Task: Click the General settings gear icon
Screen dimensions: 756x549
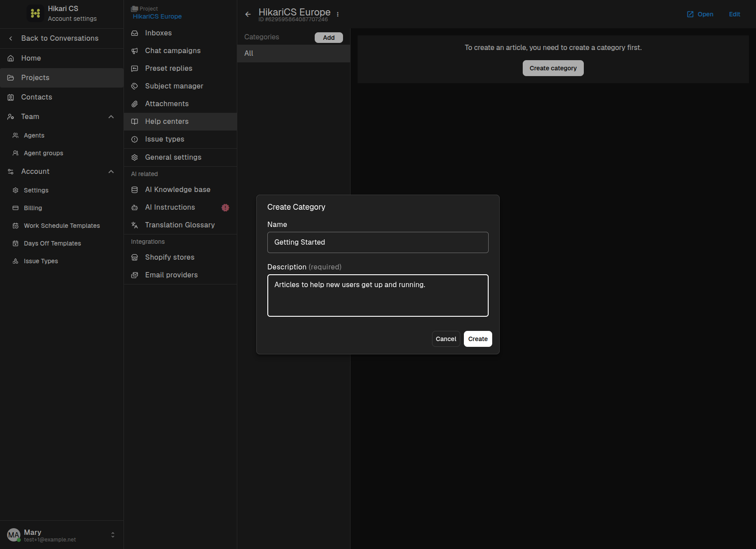Action: [x=135, y=157]
